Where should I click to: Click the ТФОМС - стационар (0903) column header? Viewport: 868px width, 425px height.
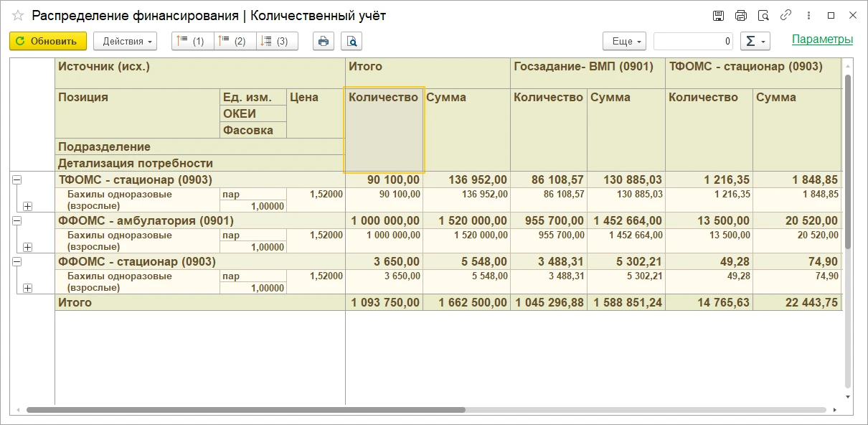click(753, 73)
